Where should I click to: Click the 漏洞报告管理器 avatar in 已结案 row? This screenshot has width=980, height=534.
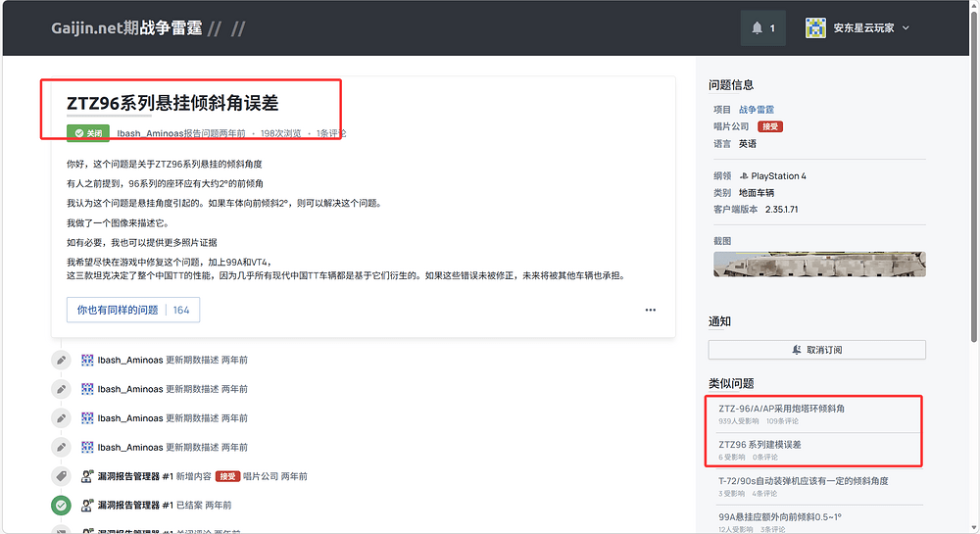87,506
